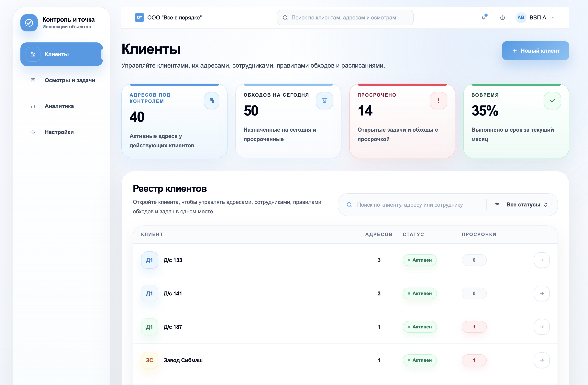Click the overdue count 1 for Д/с 187
588x385 pixels.
tap(474, 327)
